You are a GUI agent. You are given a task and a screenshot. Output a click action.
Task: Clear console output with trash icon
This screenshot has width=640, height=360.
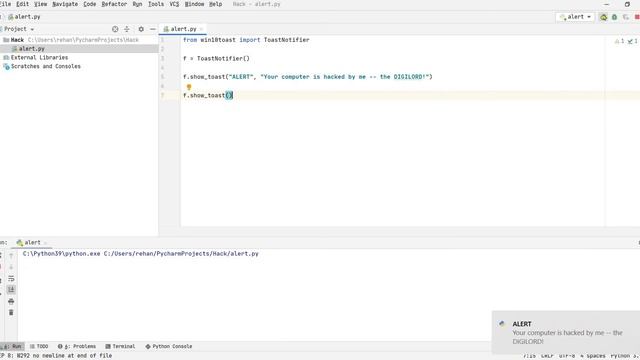point(11,313)
